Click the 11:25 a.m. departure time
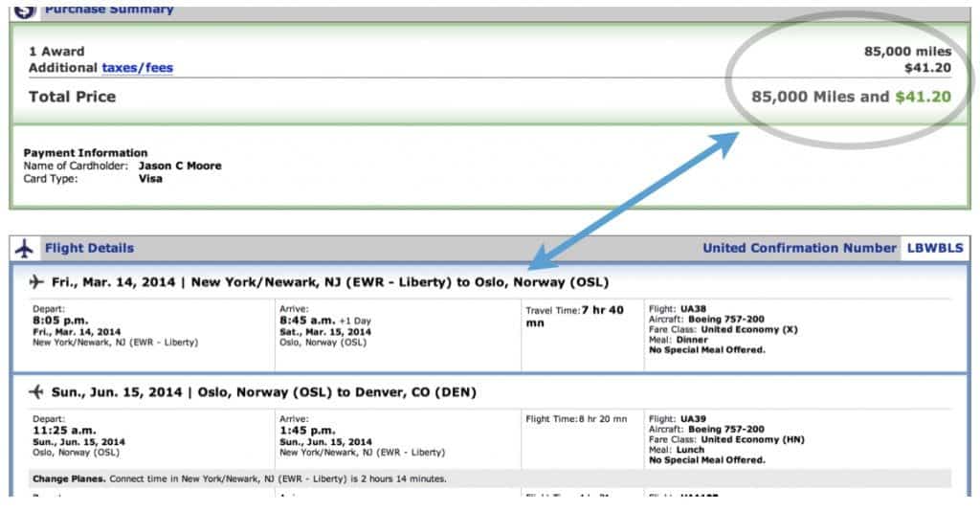The height and width of the screenshot is (511, 980). tap(64, 431)
